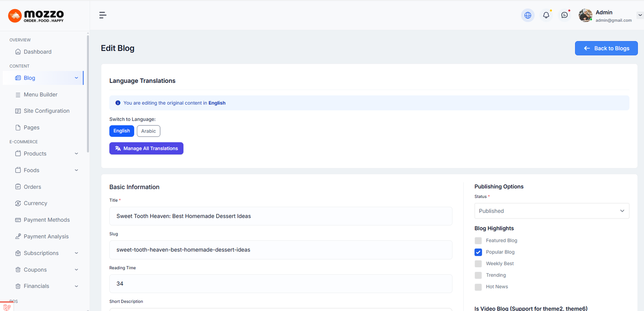Screen dimensions: 644x311
Task: Click the info icon in the translation notice
Action: [x=118, y=103]
